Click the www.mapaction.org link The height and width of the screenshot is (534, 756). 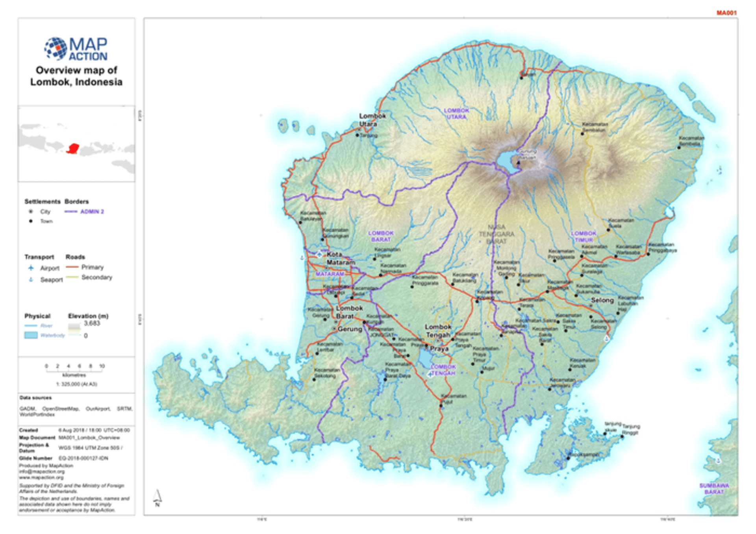point(41,477)
